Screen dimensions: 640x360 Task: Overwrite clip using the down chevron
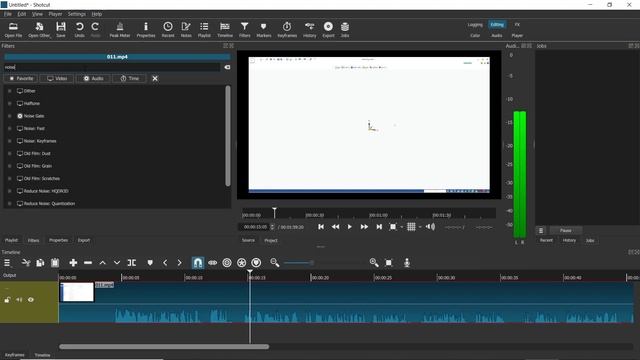click(117, 262)
